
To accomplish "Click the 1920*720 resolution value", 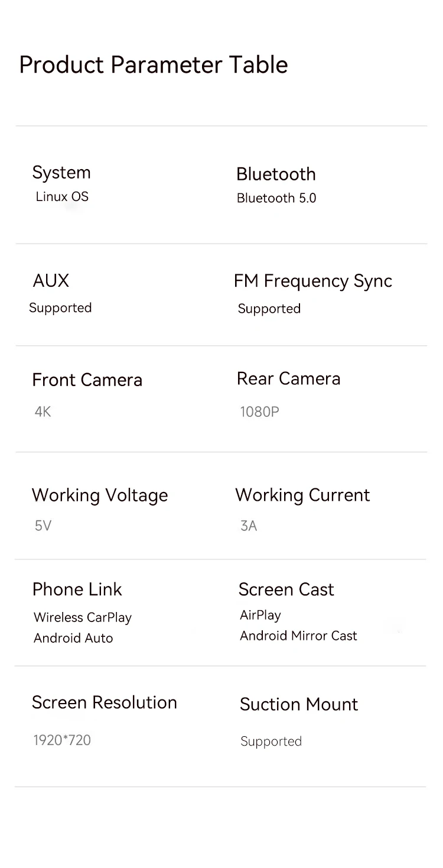I will (x=62, y=740).
